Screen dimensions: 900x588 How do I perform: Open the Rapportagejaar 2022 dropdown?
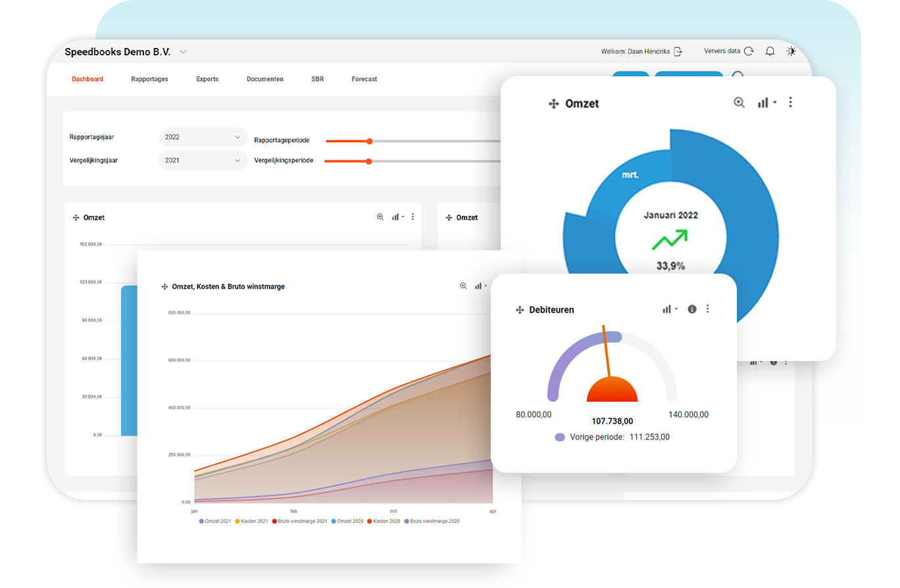(203, 137)
